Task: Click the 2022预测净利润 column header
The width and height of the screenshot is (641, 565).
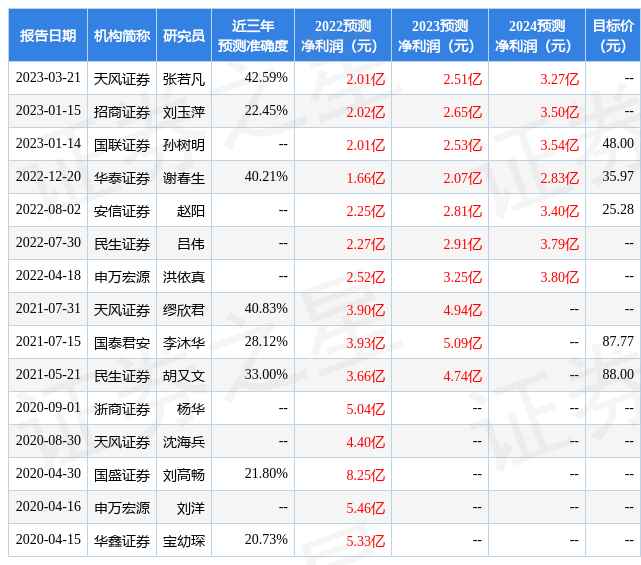Action: tap(343, 35)
